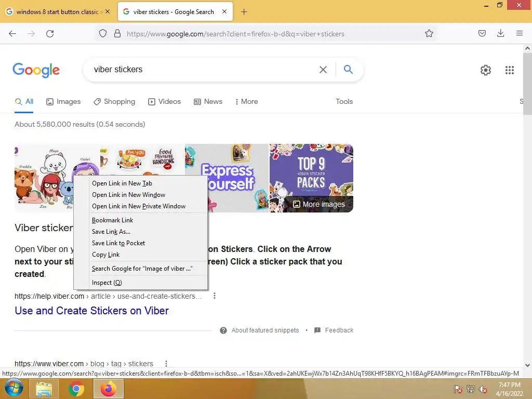Screen dimensions: 532x399
Task: Switch to the News results tab
Action: pos(208,101)
